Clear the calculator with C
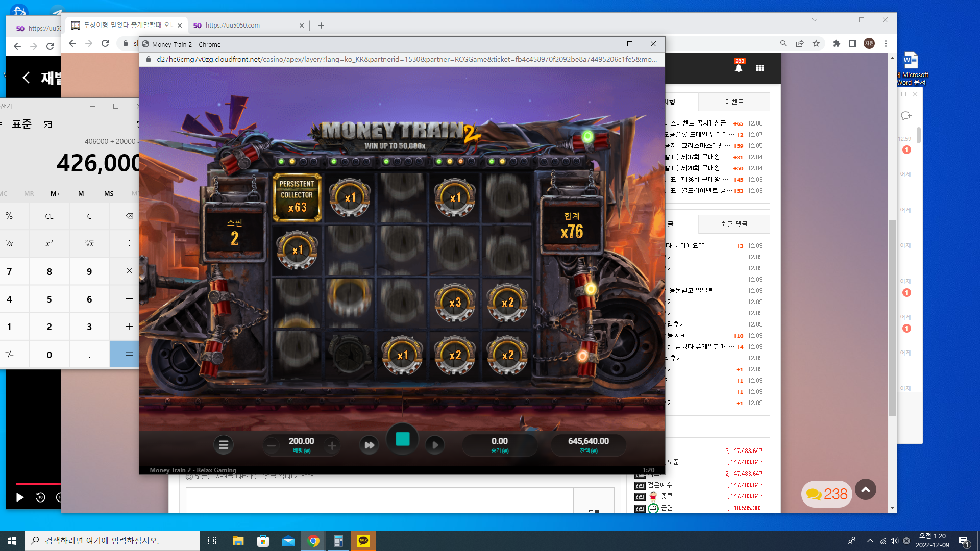Screen dimensions: 980x551 pos(89,216)
